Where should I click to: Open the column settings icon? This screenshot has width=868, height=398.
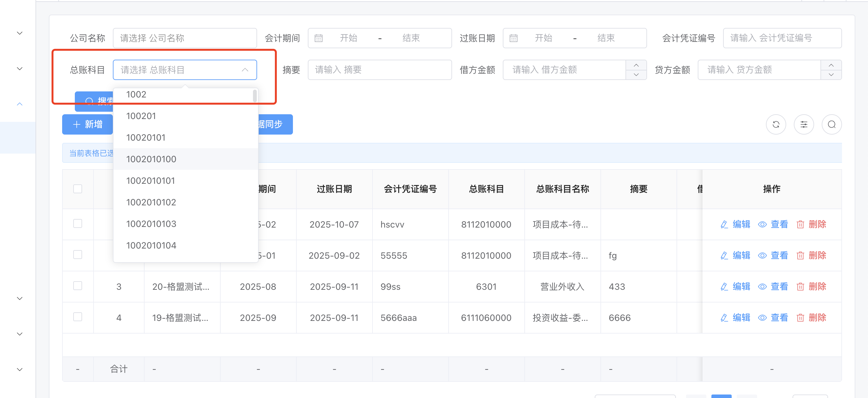[804, 124]
